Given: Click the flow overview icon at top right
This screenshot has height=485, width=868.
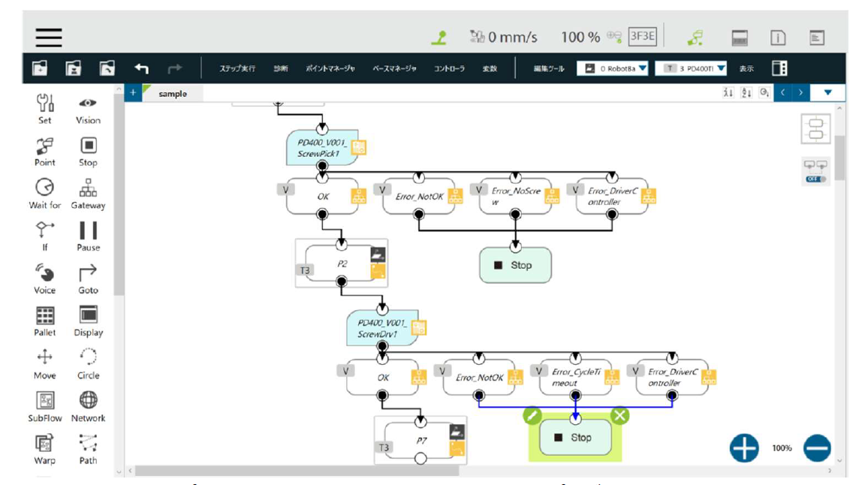Looking at the screenshot, I should click(x=816, y=128).
